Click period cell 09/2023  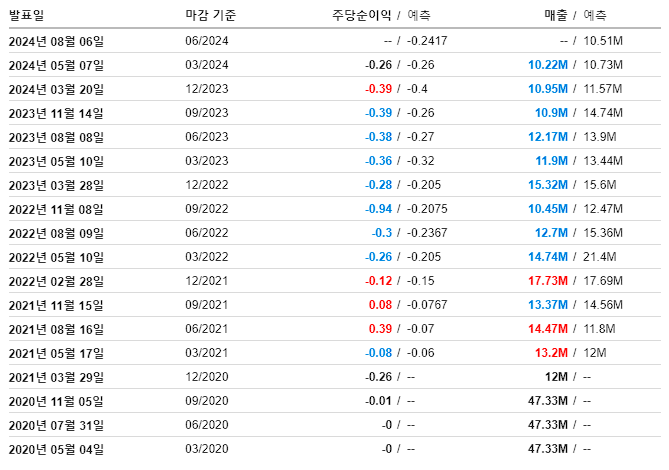pyautogui.click(x=207, y=113)
